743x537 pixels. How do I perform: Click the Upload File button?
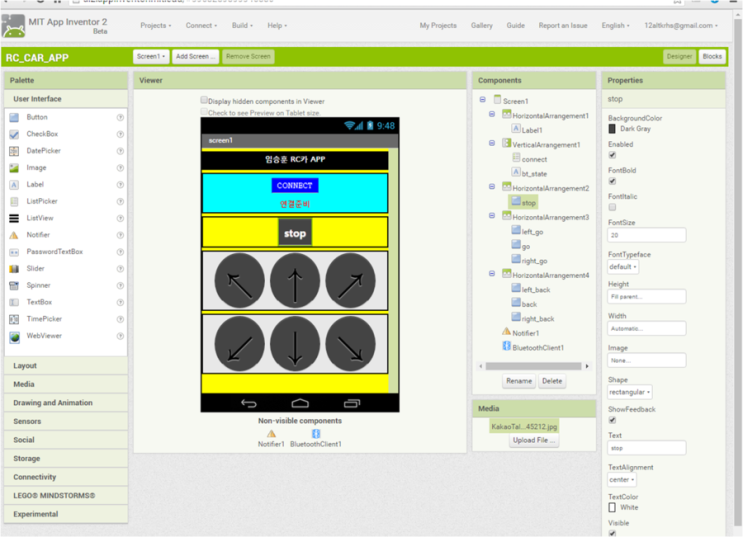click(534, 440)
